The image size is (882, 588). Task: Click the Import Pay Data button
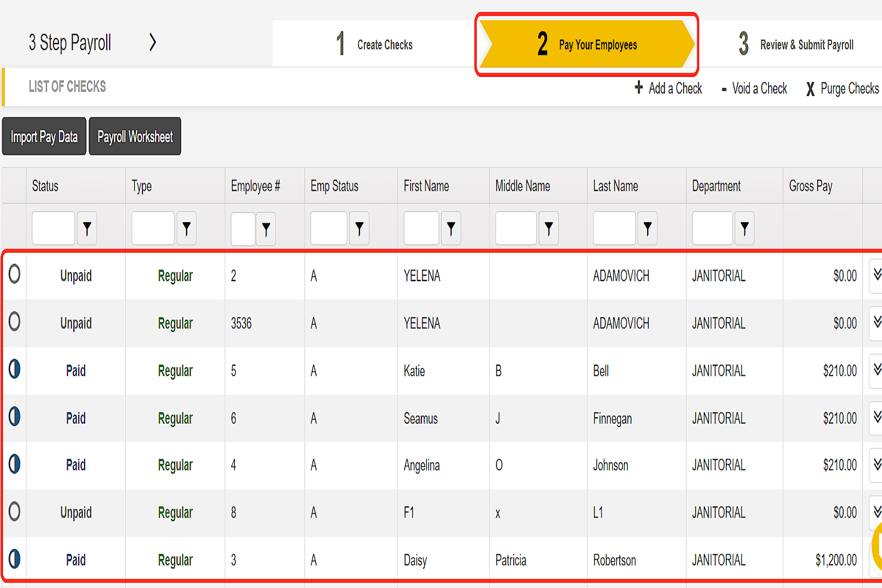[x=44, y=136]
